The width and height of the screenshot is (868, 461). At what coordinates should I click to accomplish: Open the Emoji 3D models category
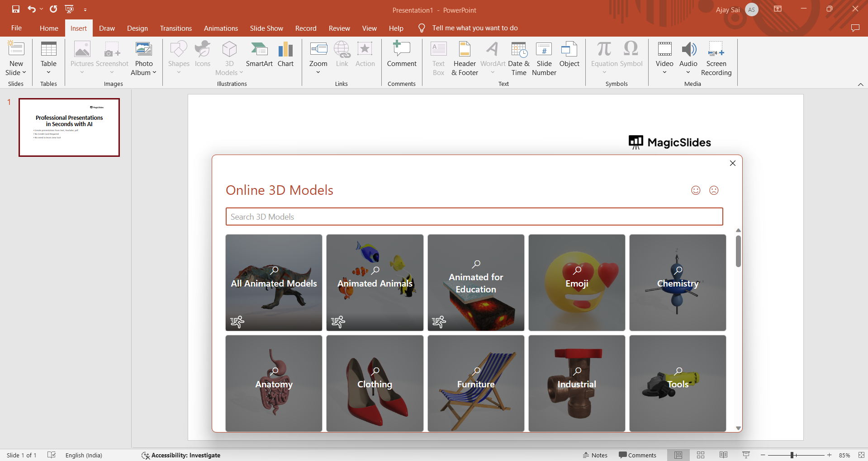(x=577, y=282)
